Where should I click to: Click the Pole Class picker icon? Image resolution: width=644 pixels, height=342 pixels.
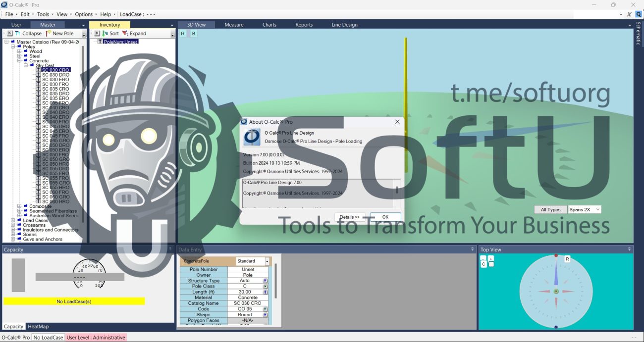pyautogui.click(x=266, y=287)
